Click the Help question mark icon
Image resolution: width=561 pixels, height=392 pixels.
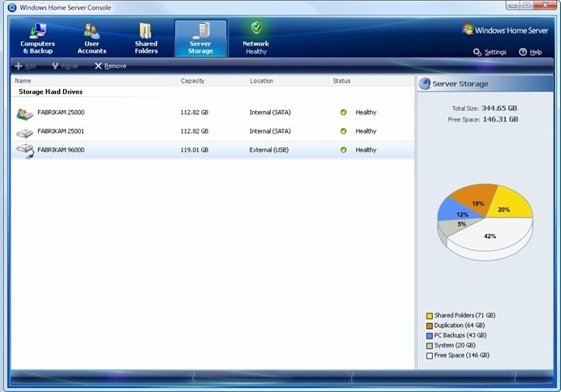[523, 52]
